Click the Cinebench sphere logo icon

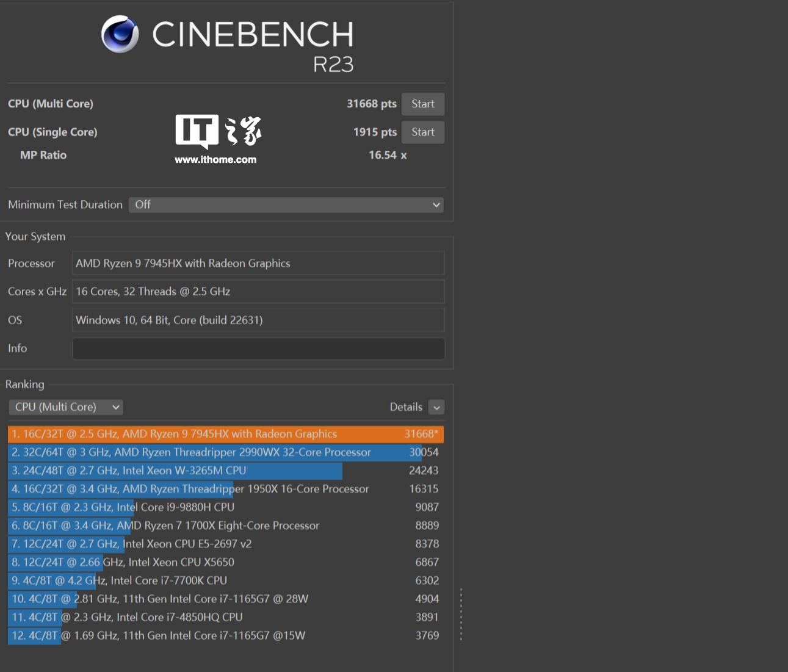[120, 34]
